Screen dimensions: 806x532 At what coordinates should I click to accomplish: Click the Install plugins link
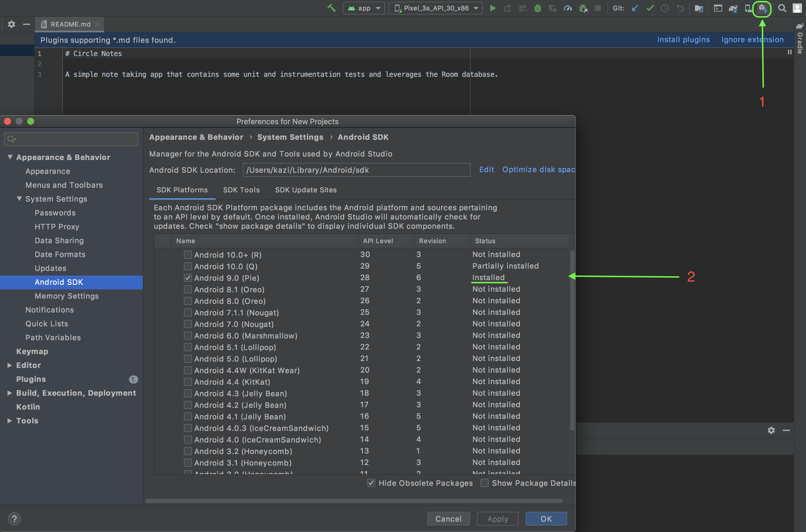683,40
